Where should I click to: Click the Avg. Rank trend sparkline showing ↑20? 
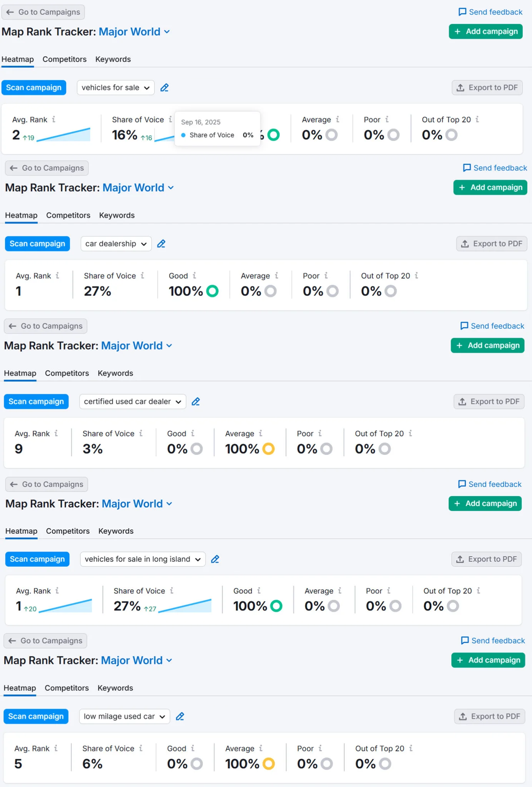(65, 606)
